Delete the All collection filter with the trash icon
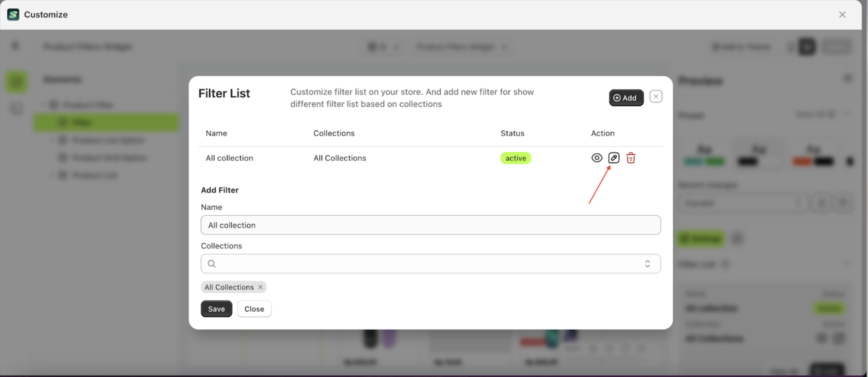Viewport: 868px width, 377px height. pyautogui.click(x=631, y=158)
